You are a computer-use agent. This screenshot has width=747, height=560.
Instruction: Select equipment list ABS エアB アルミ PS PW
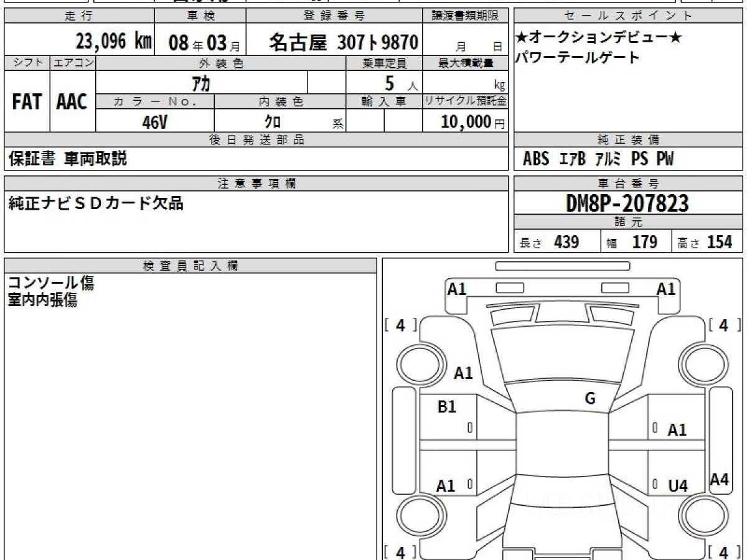point(598,159)
